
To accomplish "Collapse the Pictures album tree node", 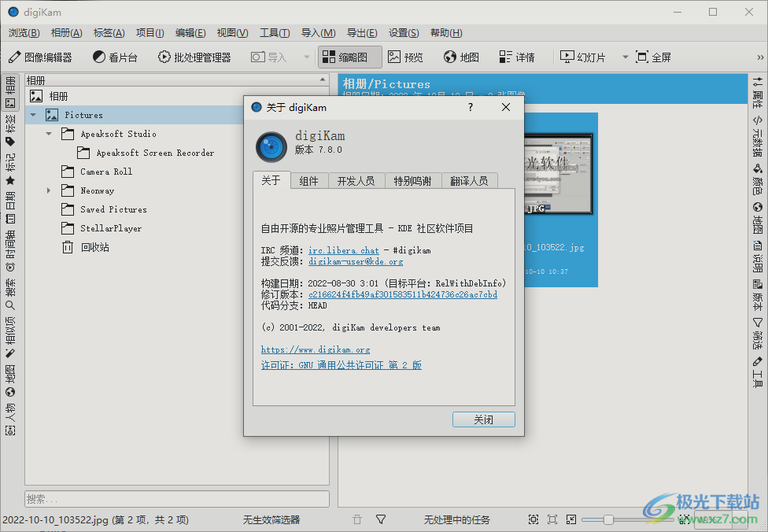I will tap(33, 115).
